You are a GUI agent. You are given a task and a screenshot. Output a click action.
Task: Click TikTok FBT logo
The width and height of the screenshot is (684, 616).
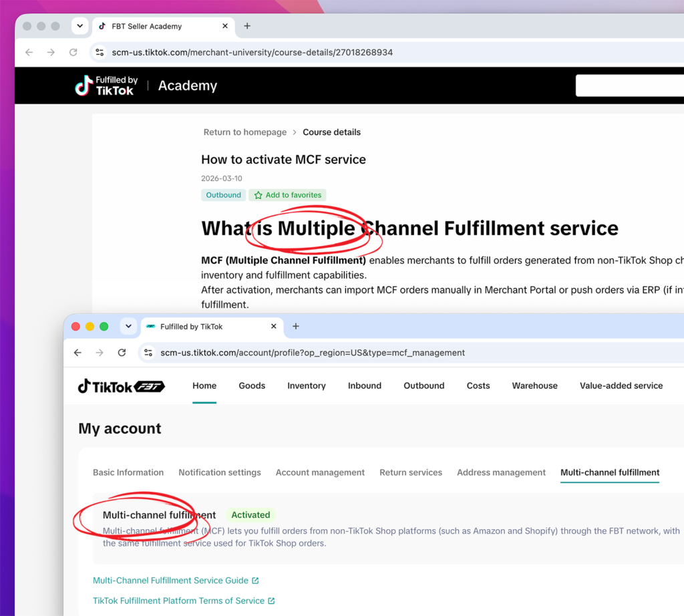coord(122,387)
